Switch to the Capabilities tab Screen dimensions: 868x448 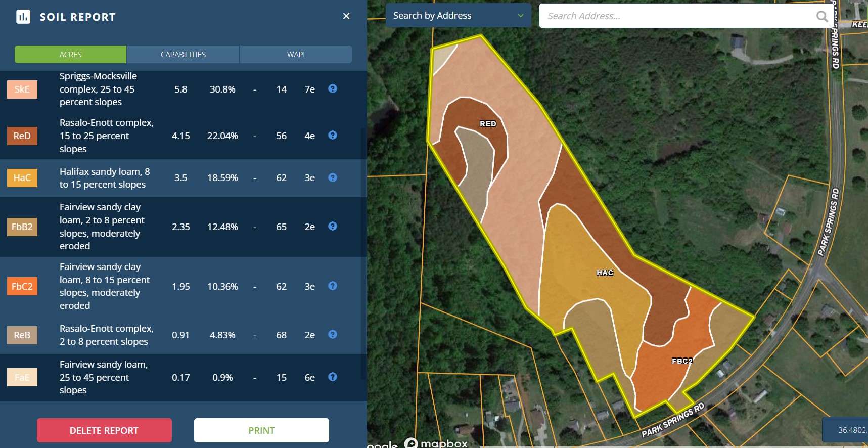[183, 55]
